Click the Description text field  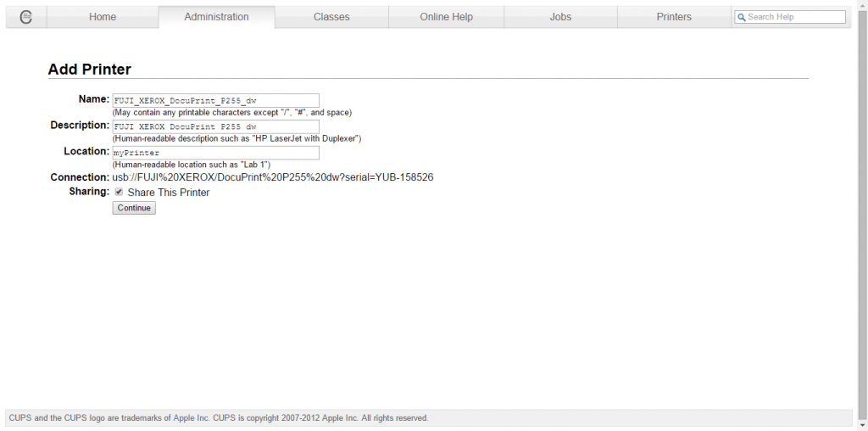(x=215, y=126)
